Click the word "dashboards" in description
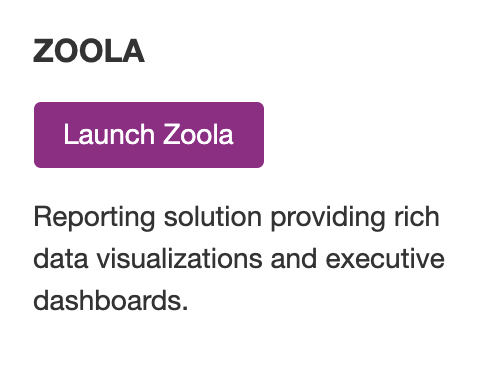This screenshot has height=382, width=490. pyautogui.click(x=107, y=301)
